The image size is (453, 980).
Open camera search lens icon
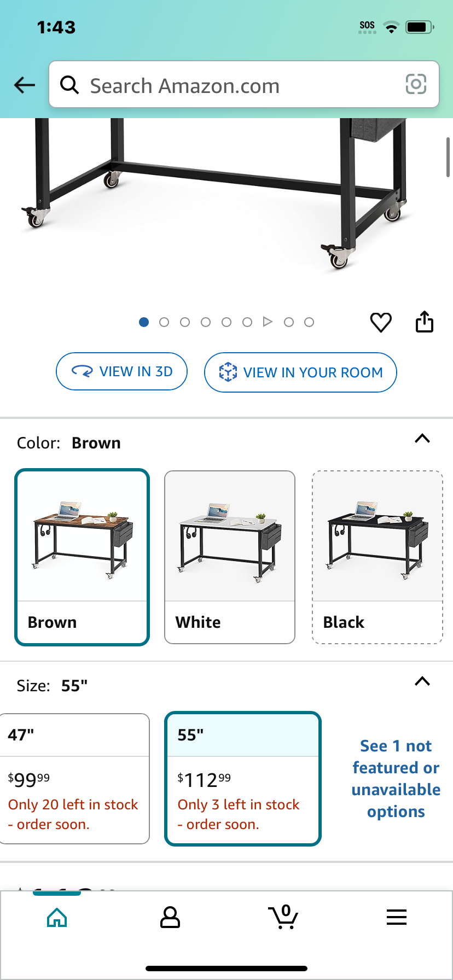pyautogui.click(x=416, y=84)
